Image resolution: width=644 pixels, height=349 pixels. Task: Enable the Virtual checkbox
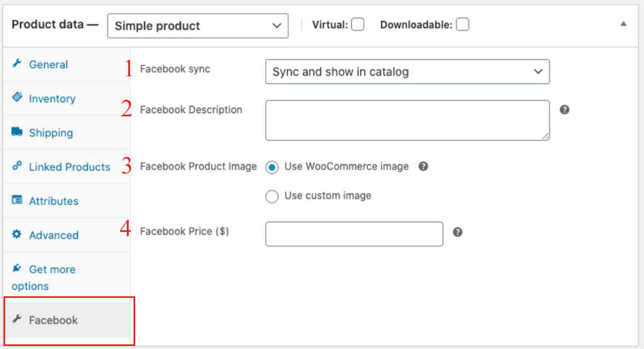pos(358,25)
